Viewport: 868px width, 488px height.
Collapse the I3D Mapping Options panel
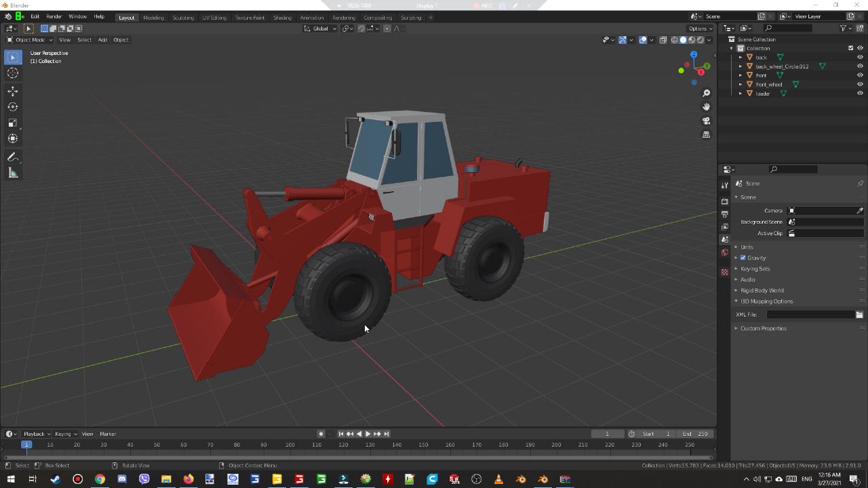click(766, 301)
